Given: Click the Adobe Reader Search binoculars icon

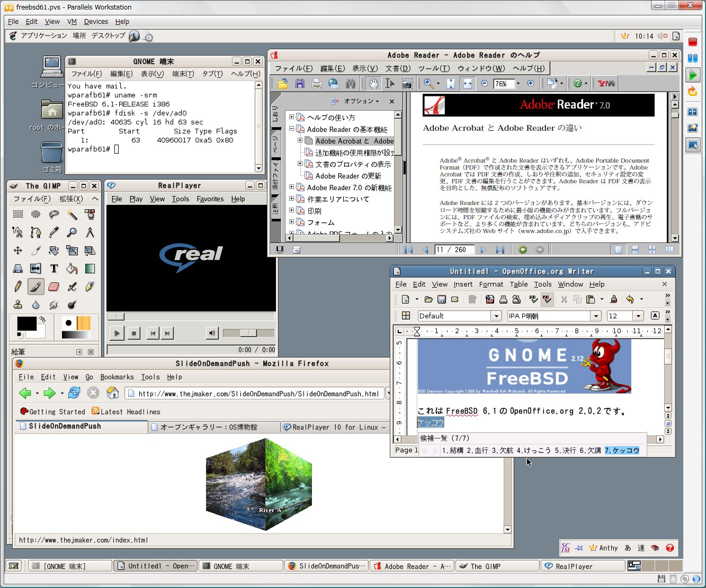Looking at the screenshot, I should coord(351,84).
